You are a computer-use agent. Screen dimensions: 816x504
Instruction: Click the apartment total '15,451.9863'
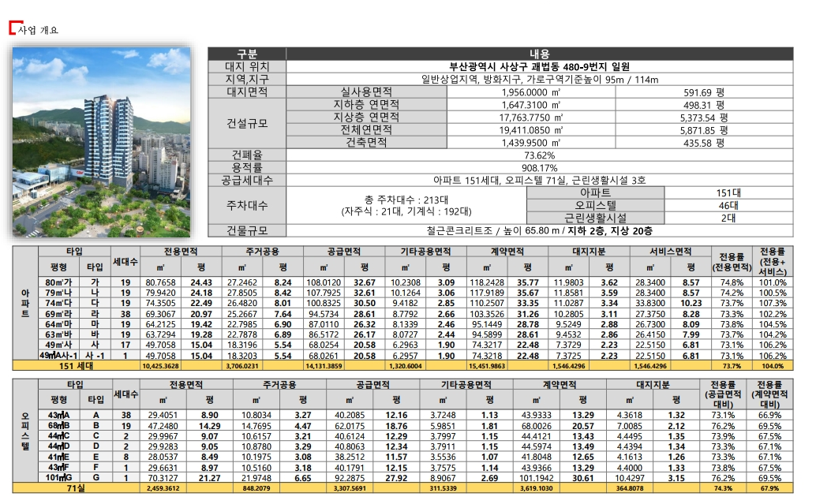pos(487,366)
